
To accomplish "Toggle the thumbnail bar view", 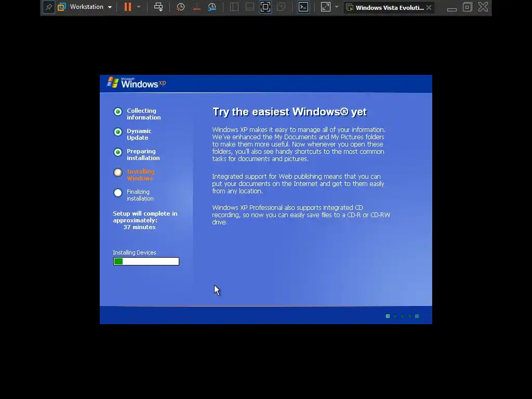I will click(x=250, y=7).
